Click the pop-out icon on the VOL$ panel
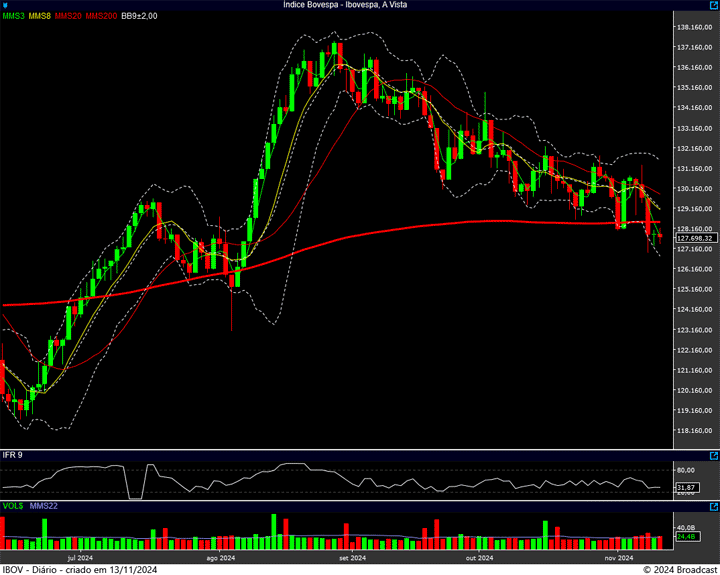720x575 pixels. pyautogui.click(x=712, y=506)
